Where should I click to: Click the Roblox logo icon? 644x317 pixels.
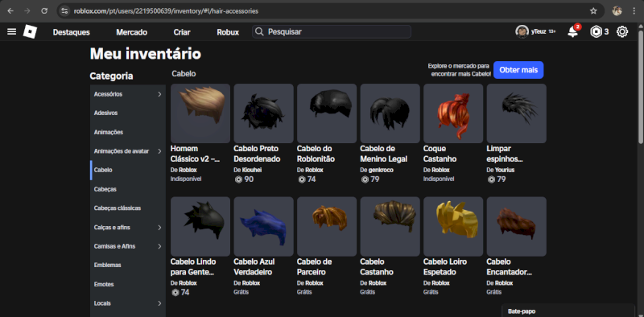pos(30,31)
